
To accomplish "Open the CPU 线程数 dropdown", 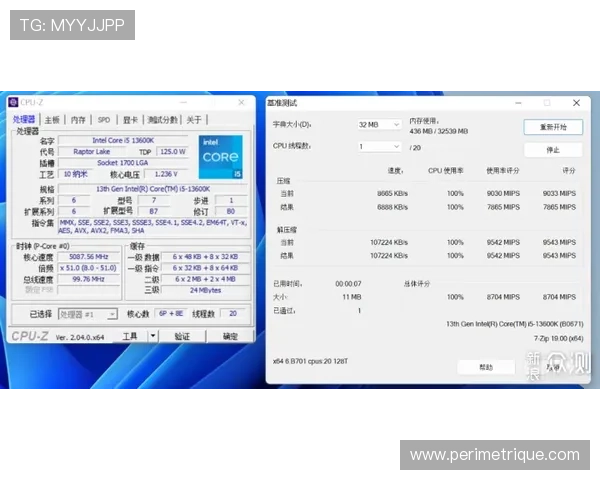I will [380, 147].
